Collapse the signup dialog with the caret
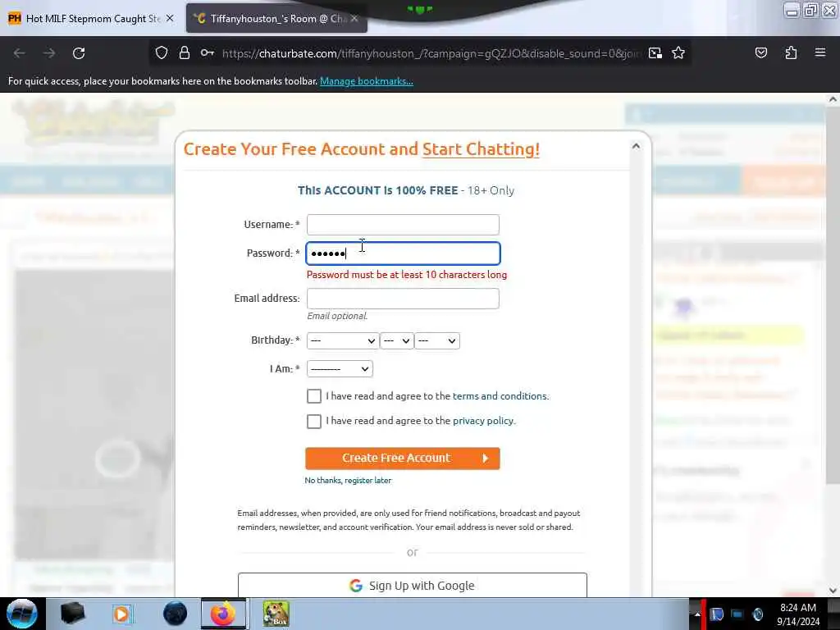840x630 pixels. tap(636, 146)
